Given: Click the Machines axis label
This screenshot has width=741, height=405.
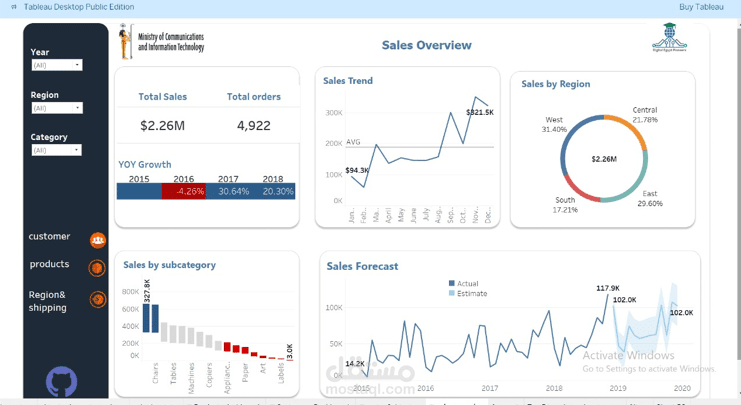Looking at the screenshot, I should click(x=191, y=378).
